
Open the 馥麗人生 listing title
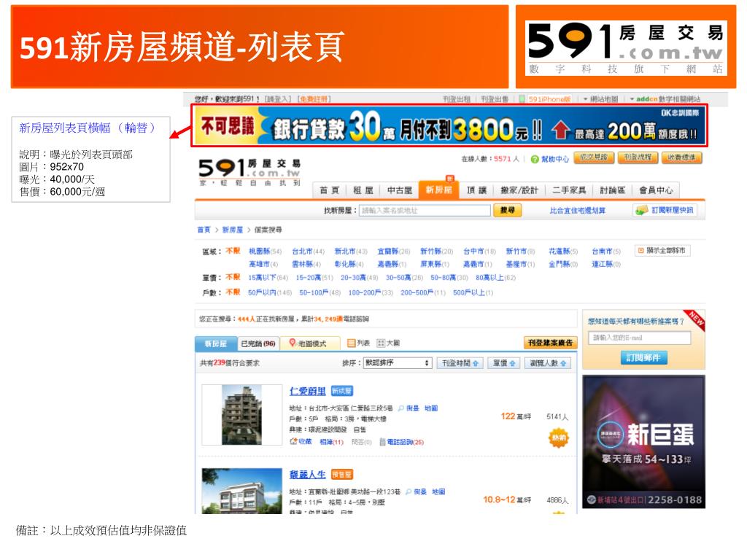click(x=308, y=474)
